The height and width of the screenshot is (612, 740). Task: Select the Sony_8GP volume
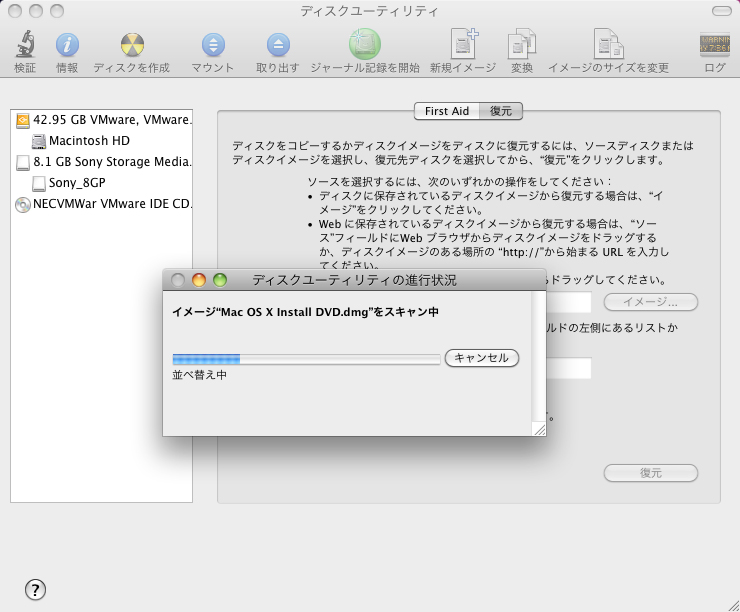tap(101, 183)
